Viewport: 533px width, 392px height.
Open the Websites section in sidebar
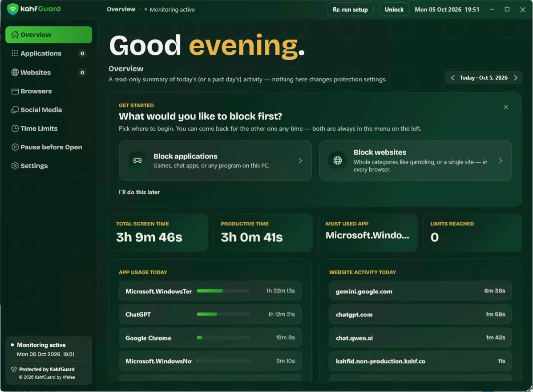pyautogui.click(x=48, y=72)
